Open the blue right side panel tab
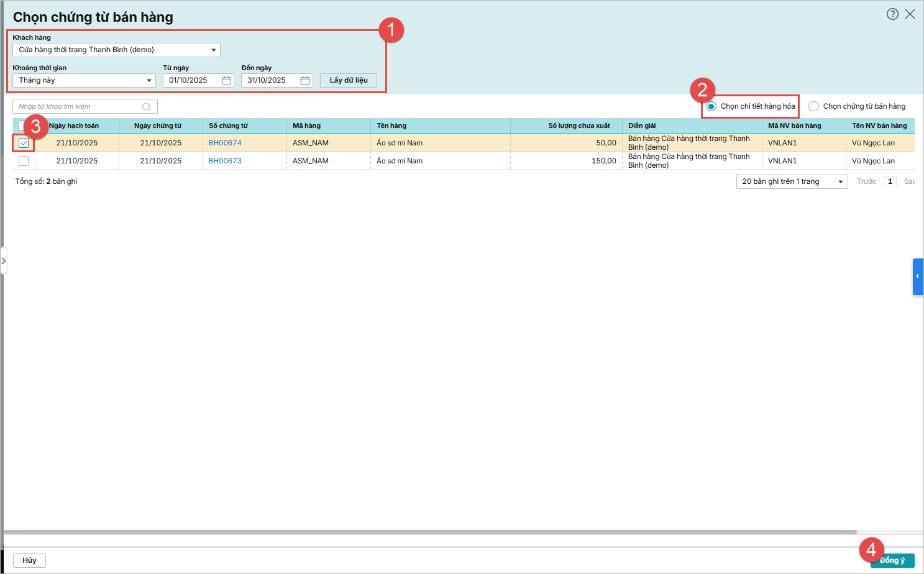Image resolution: width=924 pixels, height=574 pixels. [x=918, y=276]
